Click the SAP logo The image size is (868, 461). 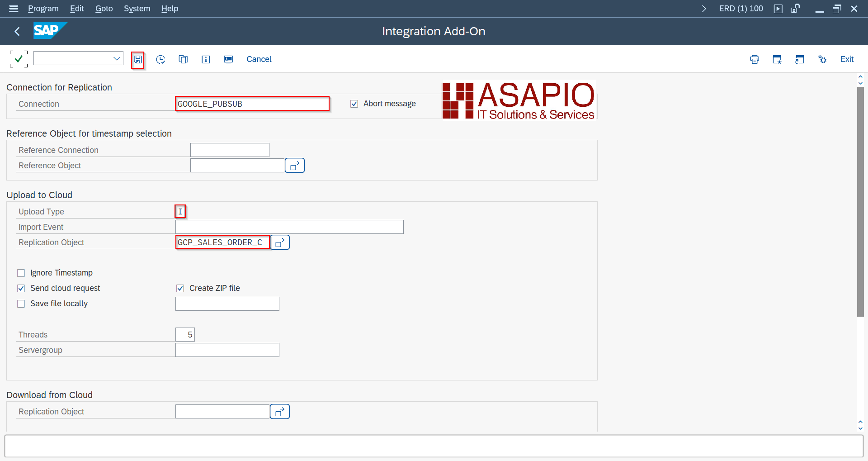coord(50,30)
